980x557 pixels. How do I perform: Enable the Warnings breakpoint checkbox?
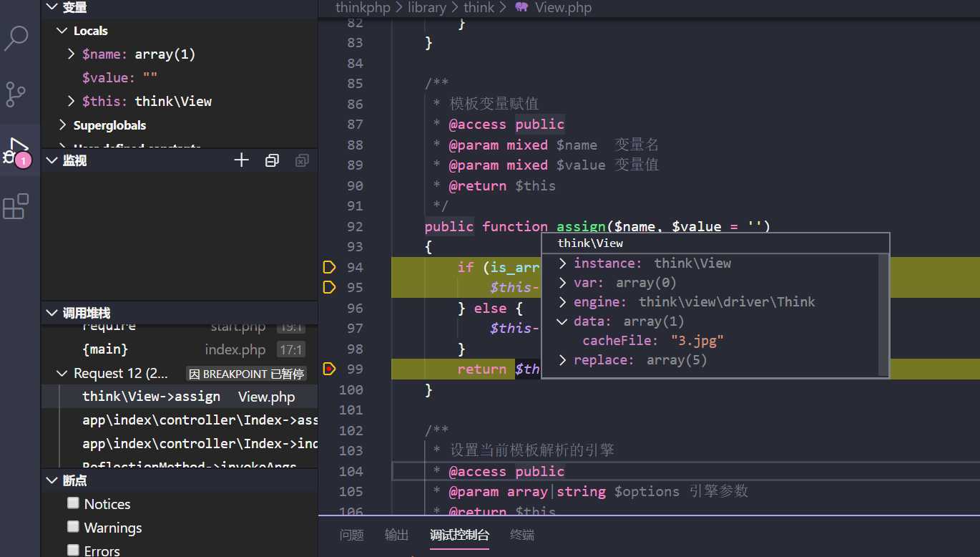73,527
